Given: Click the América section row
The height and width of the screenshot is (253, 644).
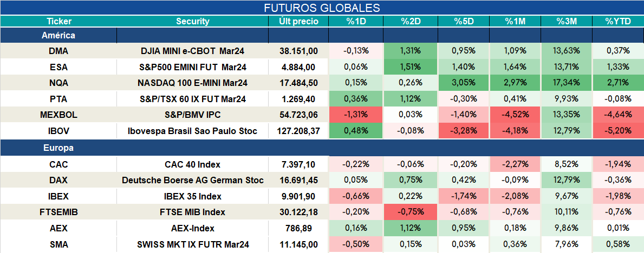Looking at the screenshot, I should point(322,35).
